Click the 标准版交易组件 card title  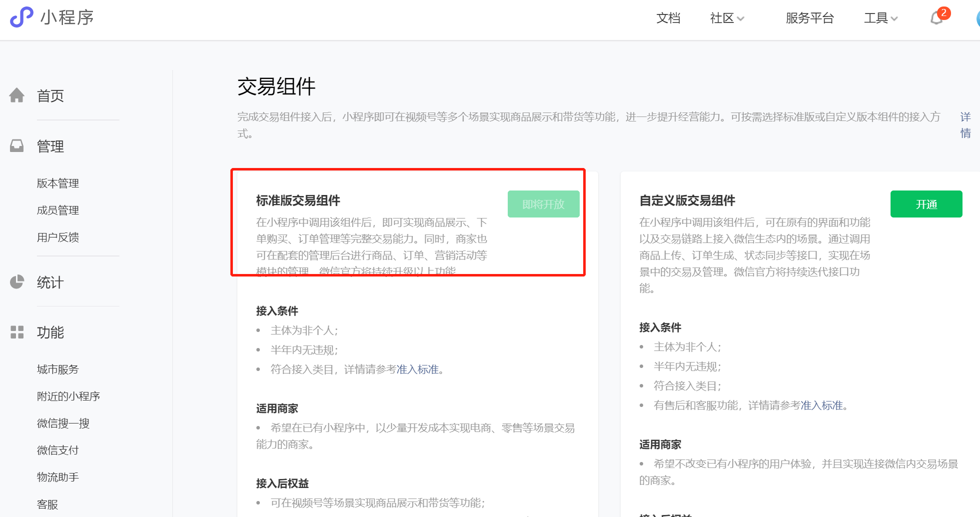pyautogui.click(x=298, y=200)
